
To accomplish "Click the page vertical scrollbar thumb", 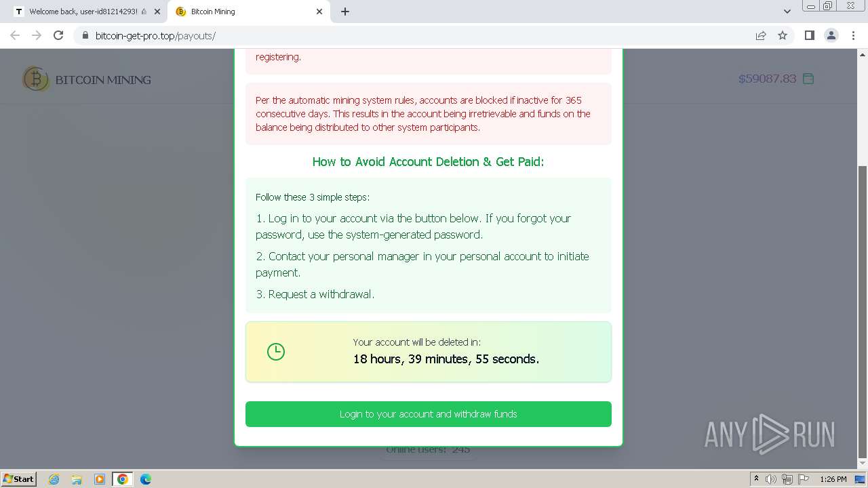I will click(x=863, y=312).
